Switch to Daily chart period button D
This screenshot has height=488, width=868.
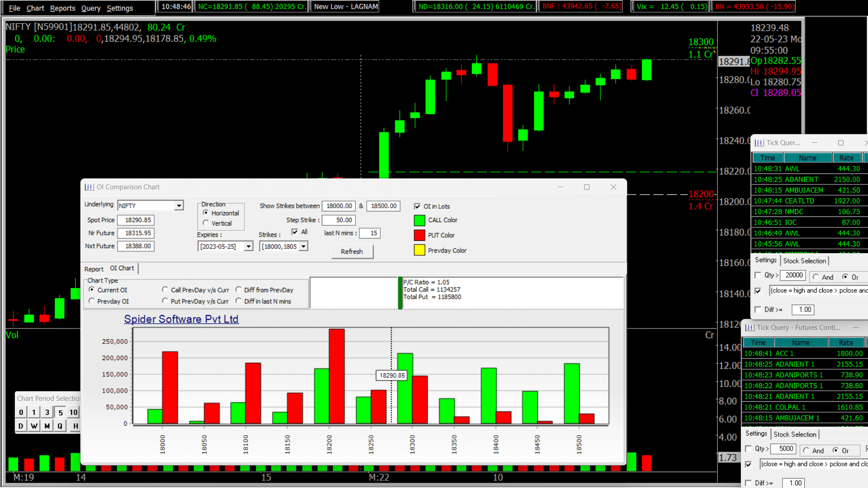[x=21, y=426]
